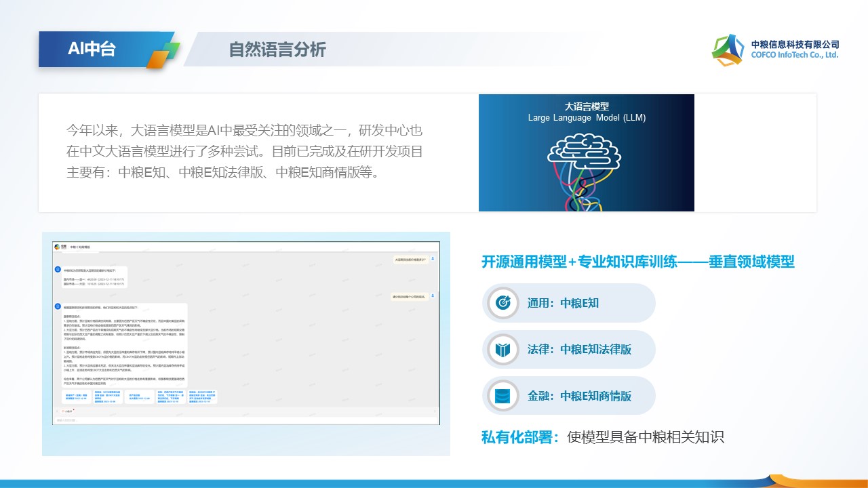868x488 pixels.
Task: Open the last reference card below the answer
Action: coord(202,397)
